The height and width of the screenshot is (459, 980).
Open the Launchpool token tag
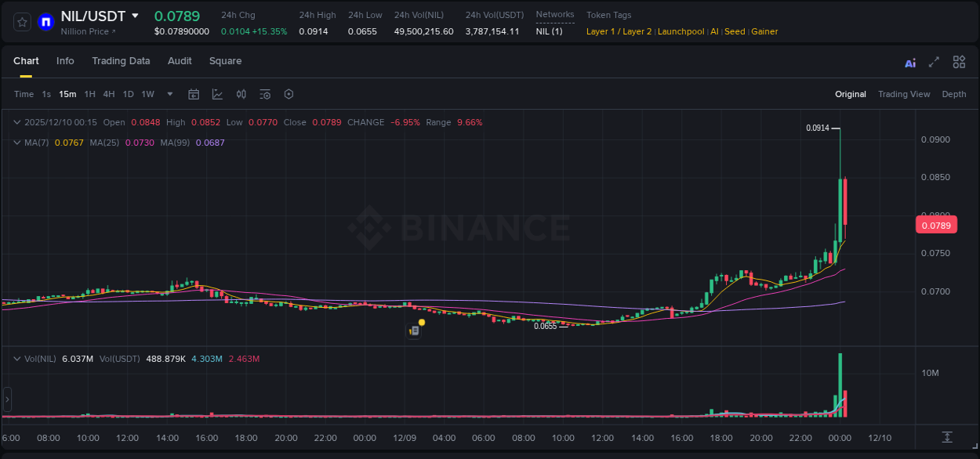click(681, 31)
